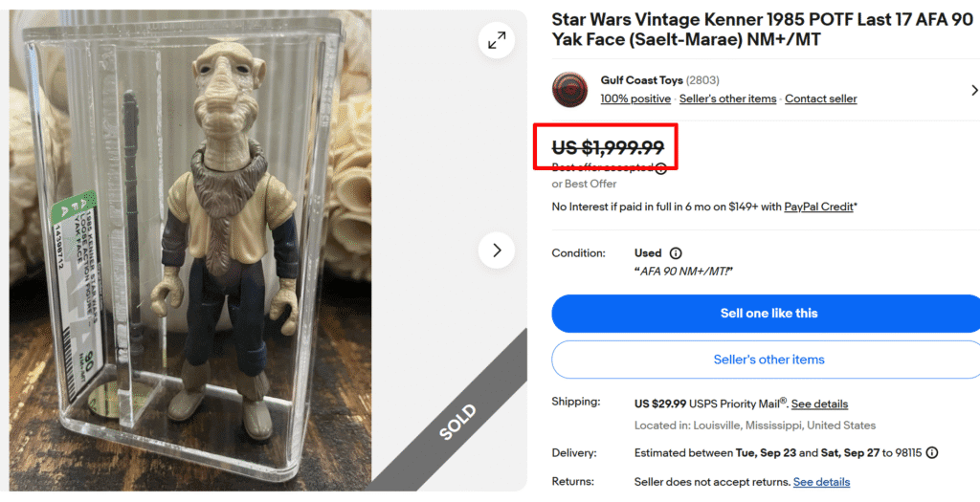Show the next product photo arrow
The image size is (980, 502).
click(x=497, y=251)
